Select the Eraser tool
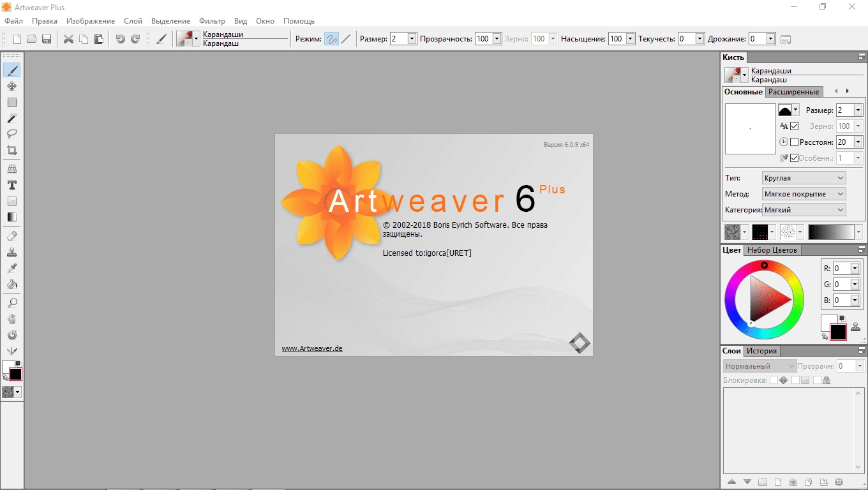The image size is (868, 490). pos(11,236)
